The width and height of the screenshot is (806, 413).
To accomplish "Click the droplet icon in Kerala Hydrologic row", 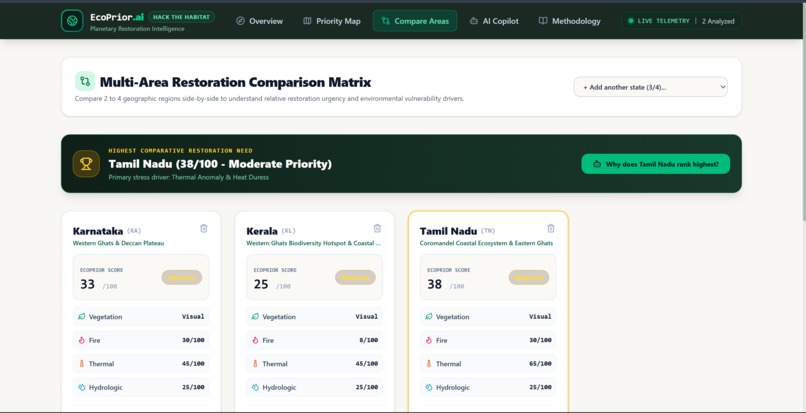I will coord(255,387).
